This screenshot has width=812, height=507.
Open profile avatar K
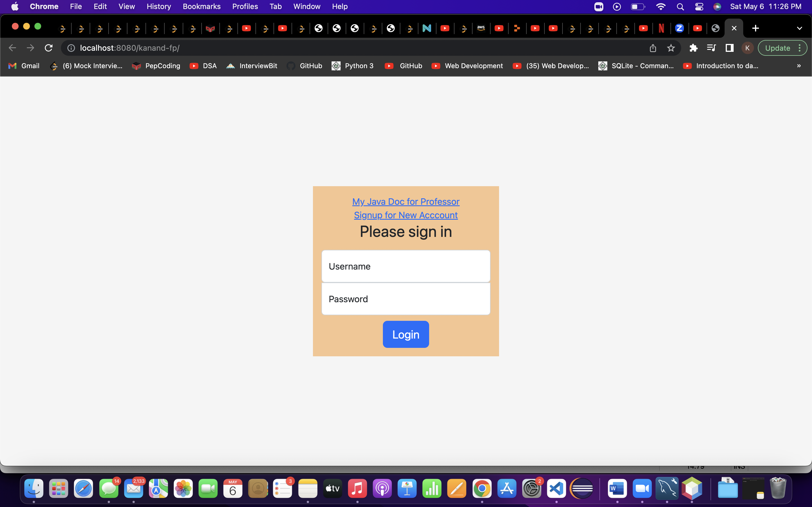pyautogui.click(x=747, y=48)
